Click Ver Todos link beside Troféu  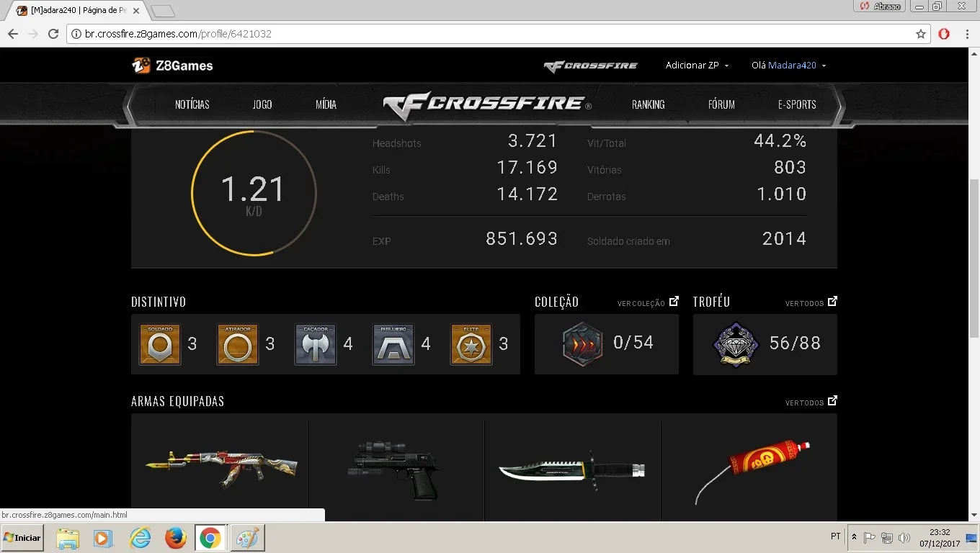pos(811,302)
